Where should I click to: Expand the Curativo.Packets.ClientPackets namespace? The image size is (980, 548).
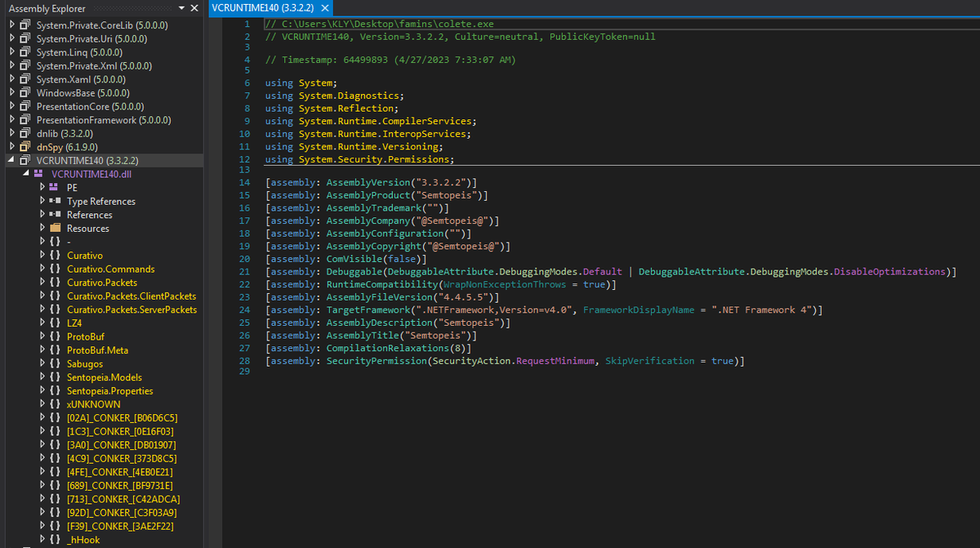(42, 296)
